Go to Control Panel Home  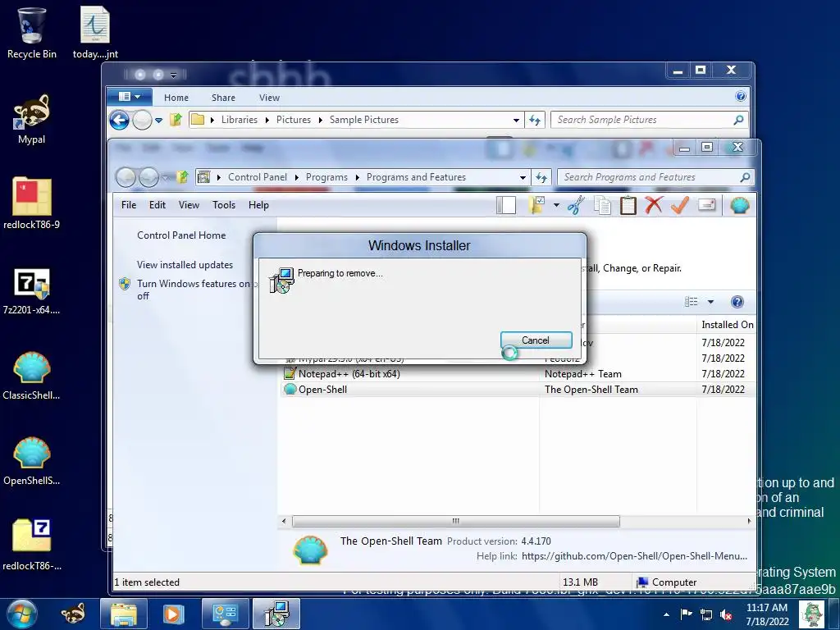181,235
